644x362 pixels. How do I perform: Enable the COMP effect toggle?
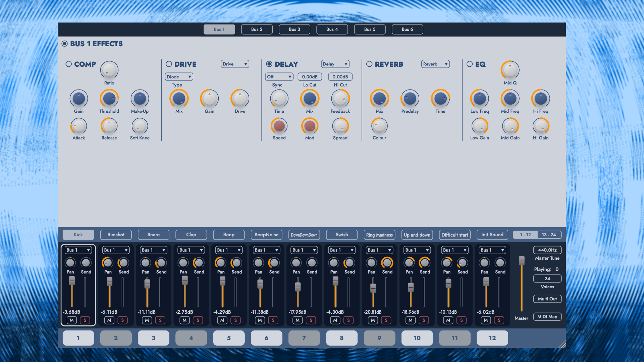[x=69, y=64]
